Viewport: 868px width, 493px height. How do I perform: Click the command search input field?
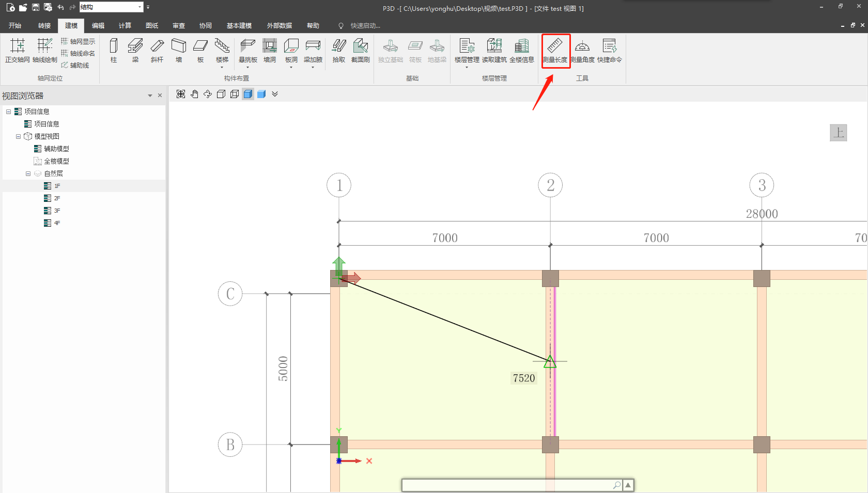pyautogui.click(x=506, y=485)
